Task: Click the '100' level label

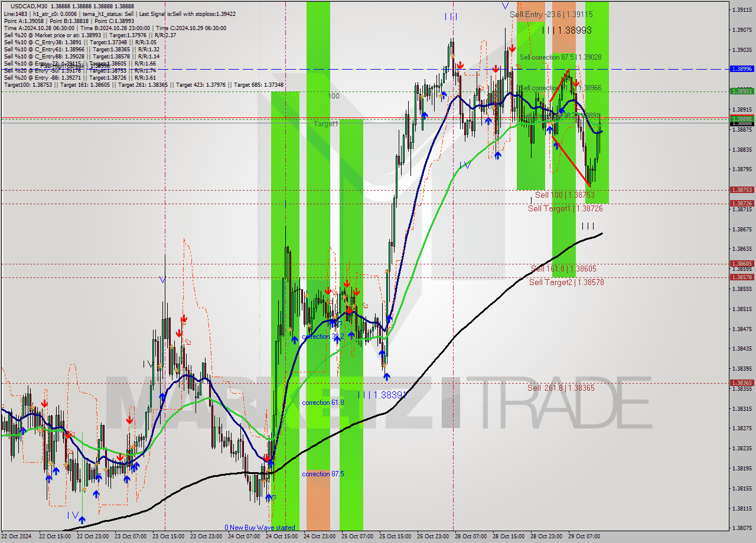Action: [x=334, y=96]
